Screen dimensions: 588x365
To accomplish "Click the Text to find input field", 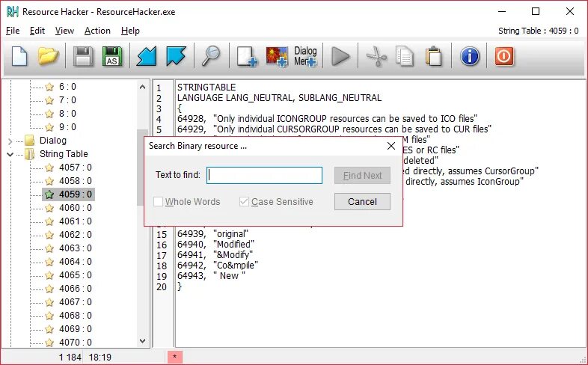I will 264,175.
